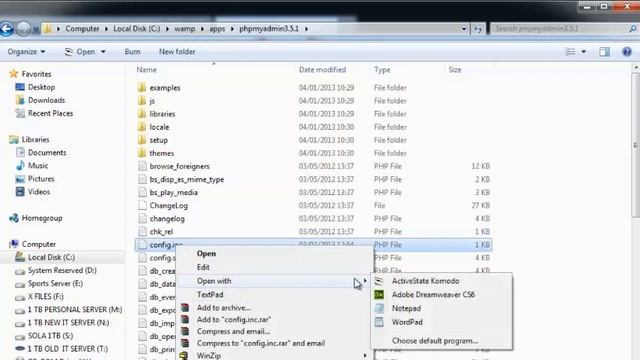This screenshot has height=360, width=640.
Task: Open with Adobe Dreamweaver CS6
Action: [x=433, y=294]
